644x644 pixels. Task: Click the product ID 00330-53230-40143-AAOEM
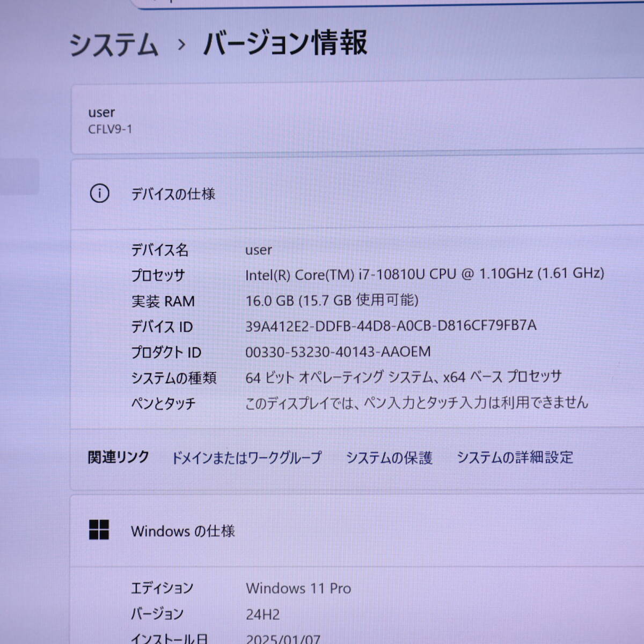pyautogui.click(x=338, y=352)
